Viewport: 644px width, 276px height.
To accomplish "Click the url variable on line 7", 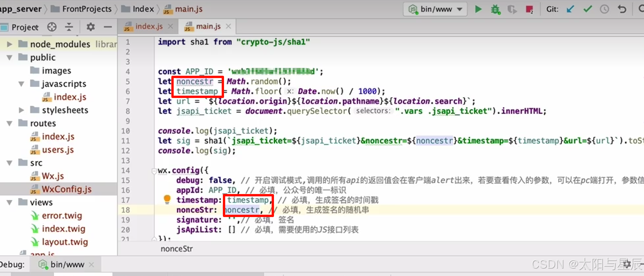I will 183,101.
